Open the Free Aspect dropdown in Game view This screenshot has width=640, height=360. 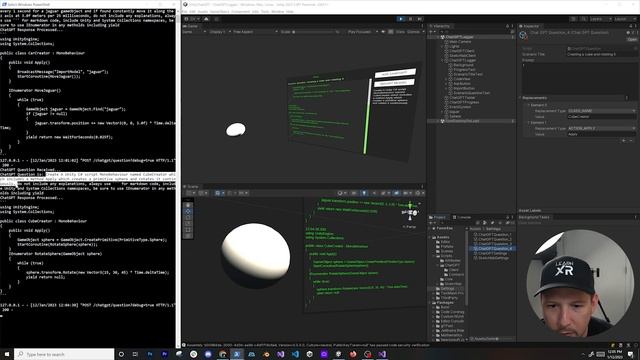tap(255, 32)
